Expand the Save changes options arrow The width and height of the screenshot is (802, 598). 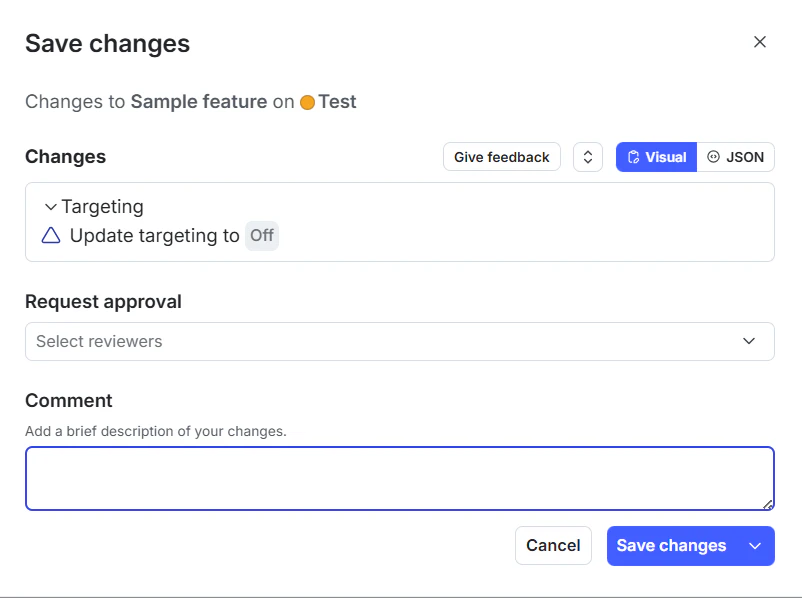(x=755, y=545)
